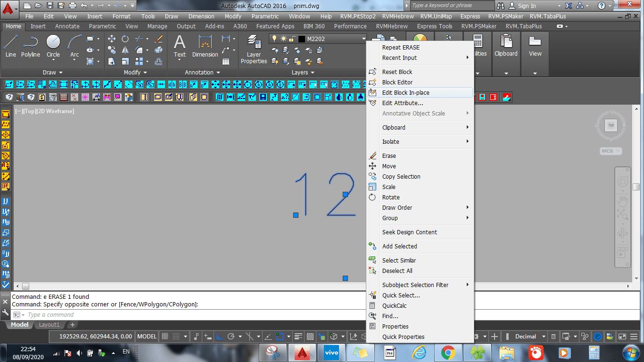
Task: Select the Text annotation tool
Action: pos(180,46)
